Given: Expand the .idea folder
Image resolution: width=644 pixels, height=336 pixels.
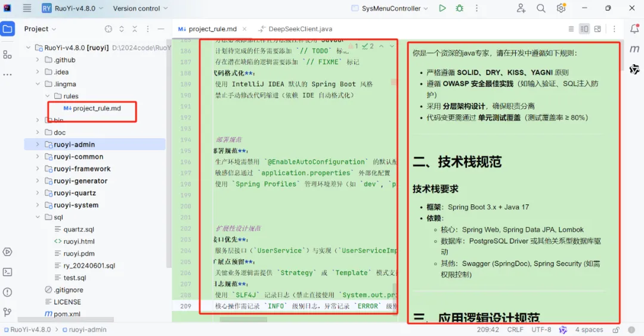Looking at the screenshot, I should pos(38,72).
